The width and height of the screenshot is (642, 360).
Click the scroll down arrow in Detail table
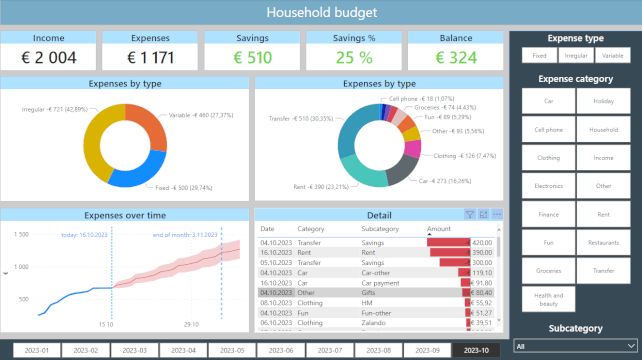pos(499,320)
